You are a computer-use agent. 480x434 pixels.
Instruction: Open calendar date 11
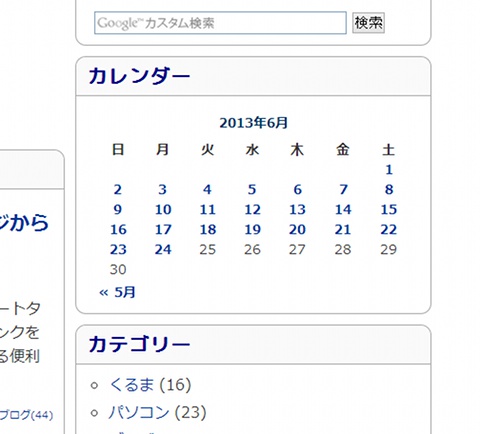[208, 210]
